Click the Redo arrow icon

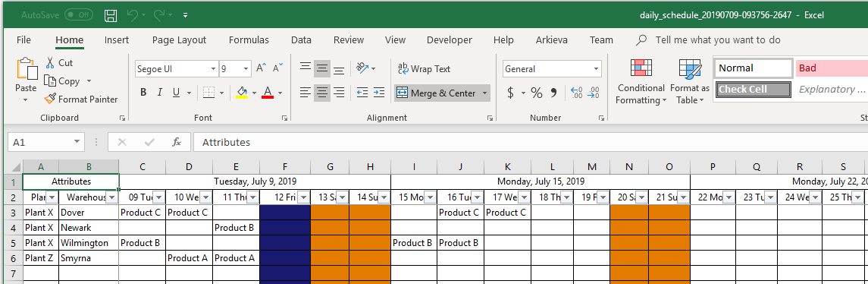[x=159, y=15]
